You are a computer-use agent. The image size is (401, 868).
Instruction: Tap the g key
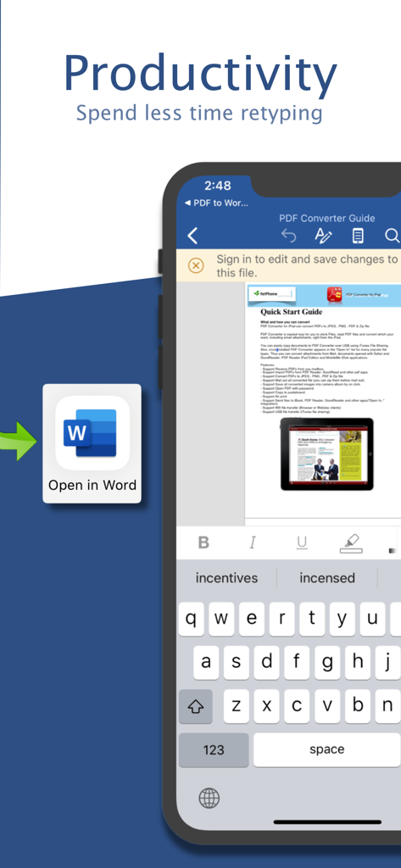(326, 662)
